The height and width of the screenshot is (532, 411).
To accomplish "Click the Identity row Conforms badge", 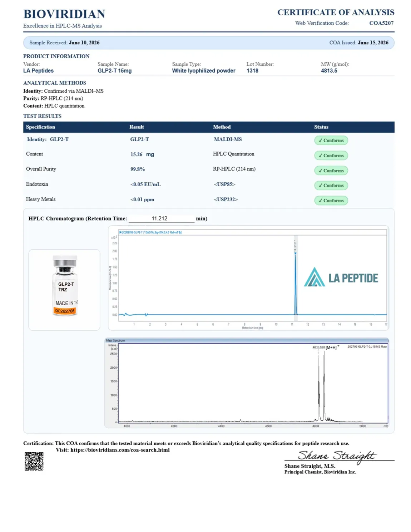I will pyautogui.click(x=331, y=141).
